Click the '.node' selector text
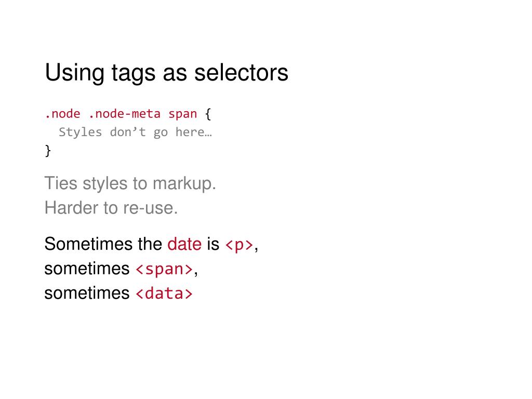The height and width of the screenshot is (399, 532). (62, 114)
